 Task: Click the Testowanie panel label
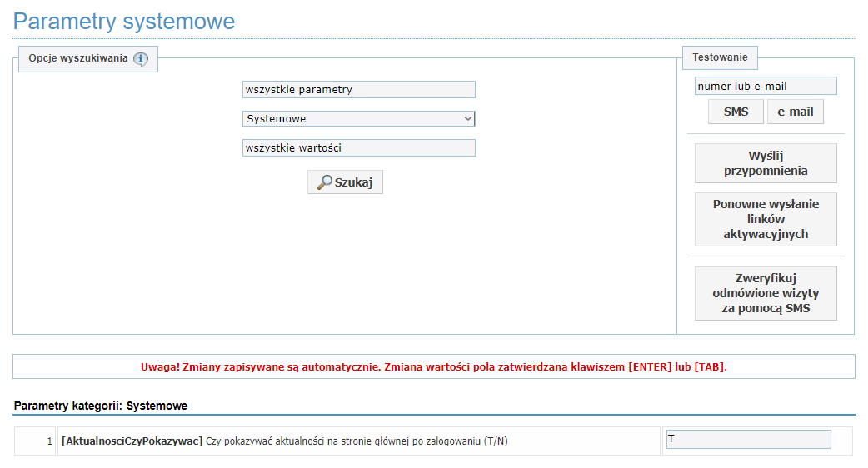(x=720, y=58)
